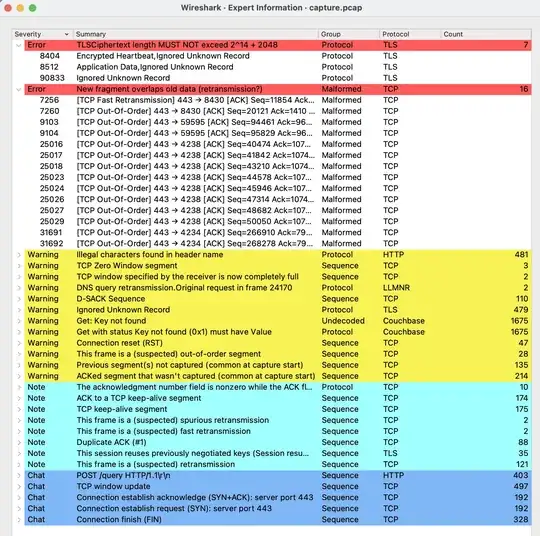This screenshot has width=540, height=536.
Task: Select packet 9104 row
Action: click(x=278, y=133)
